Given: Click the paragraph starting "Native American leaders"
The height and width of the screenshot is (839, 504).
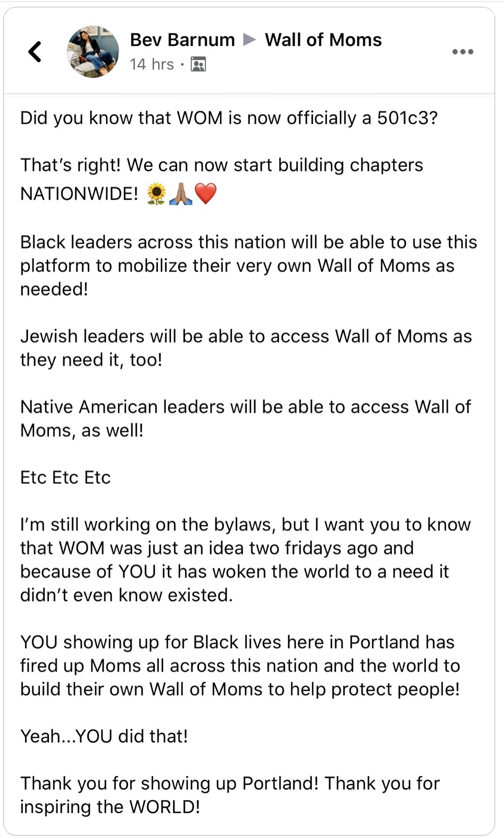Looking at the screenshot, I should [245, 418].
